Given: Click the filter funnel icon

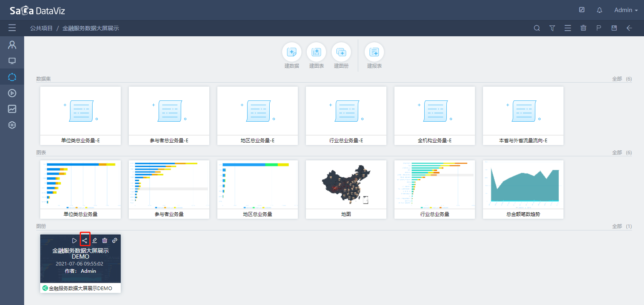Looking at the screenshot, I should [552, 28].
